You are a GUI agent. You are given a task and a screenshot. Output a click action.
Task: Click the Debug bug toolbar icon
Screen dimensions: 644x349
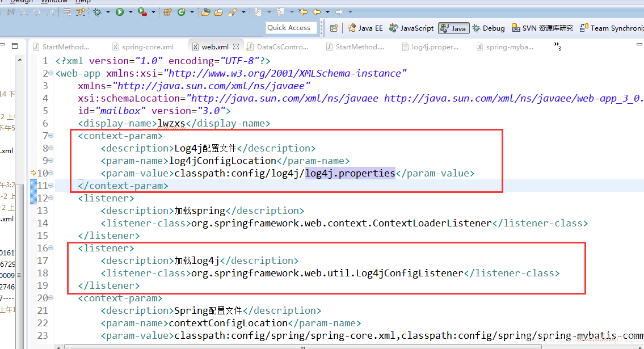coord(98,12)
